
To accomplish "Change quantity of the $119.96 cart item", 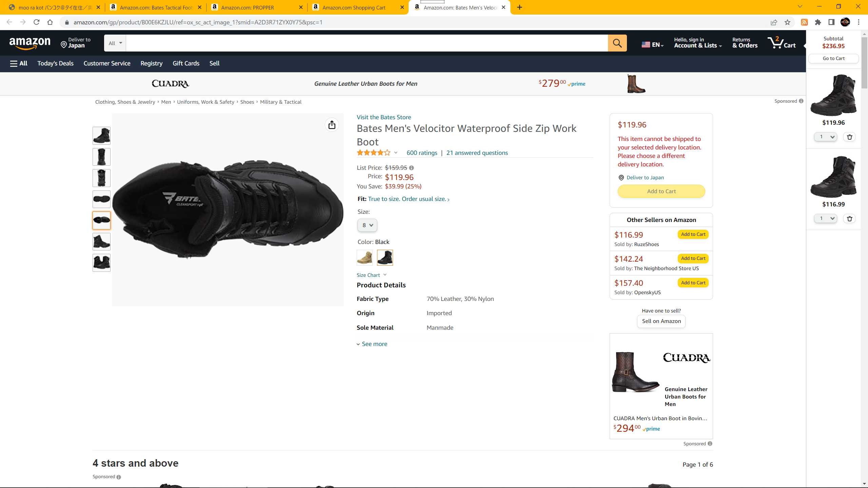I will coord(826,137).
